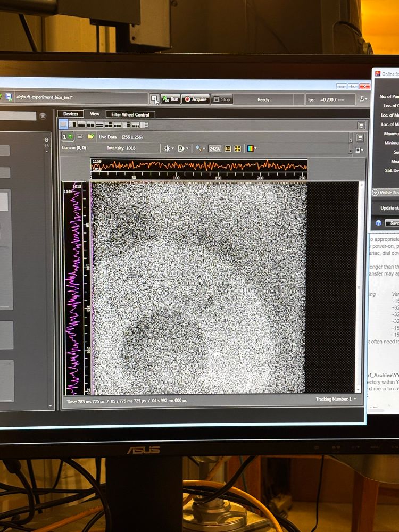
Task: Click the Ready status text
Action: pos(263,99)
